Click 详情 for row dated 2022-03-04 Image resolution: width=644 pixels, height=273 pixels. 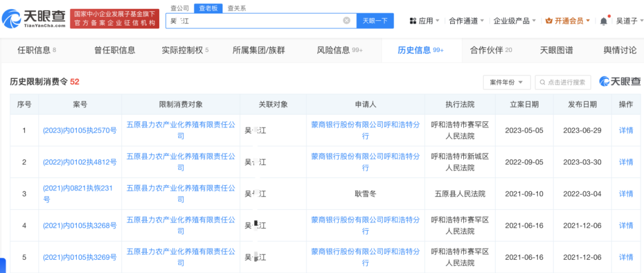626,194
